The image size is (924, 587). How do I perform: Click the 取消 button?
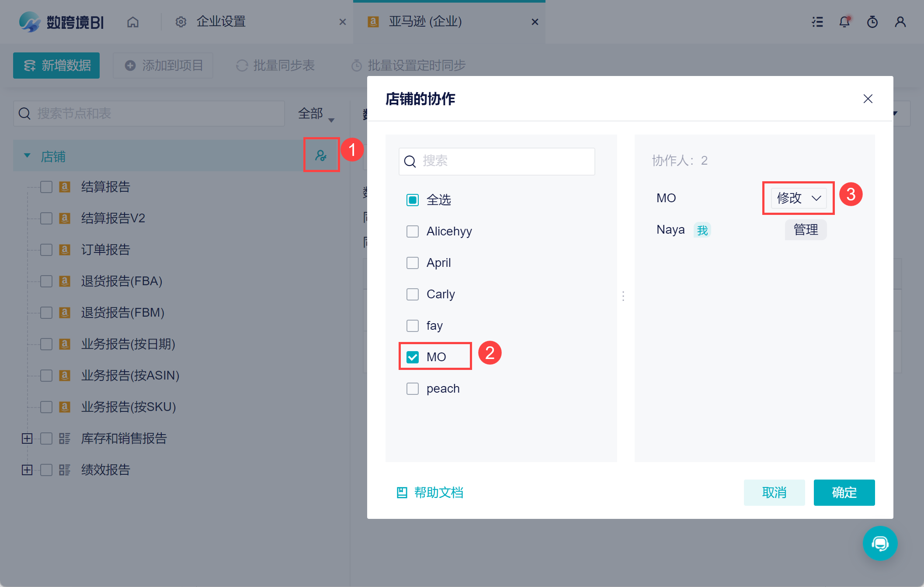tap(774, 493)
